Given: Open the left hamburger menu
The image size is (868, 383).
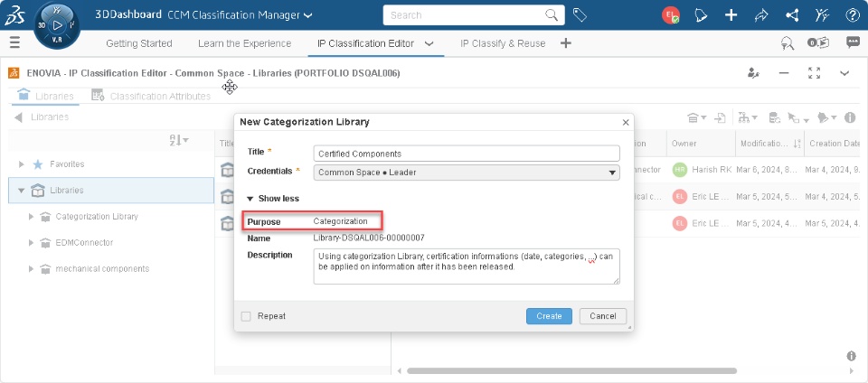Looking at the screenshot, I should pos(14,42).
